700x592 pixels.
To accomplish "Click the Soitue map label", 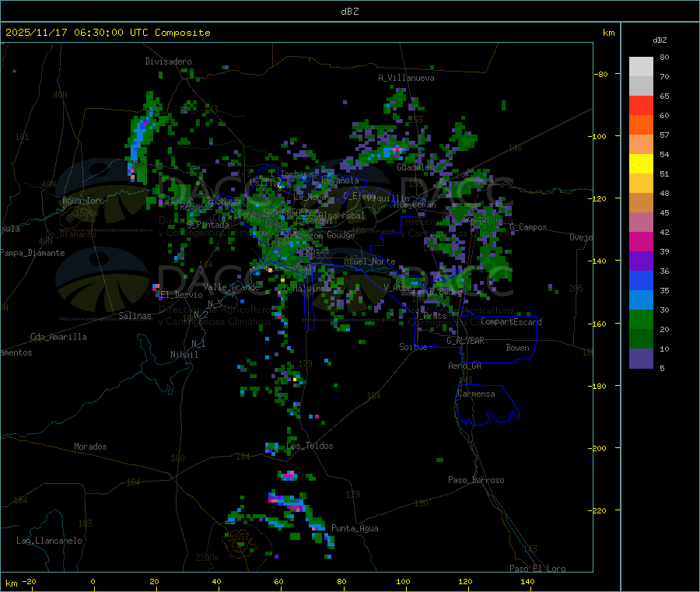I will click(x=413, y=347).
